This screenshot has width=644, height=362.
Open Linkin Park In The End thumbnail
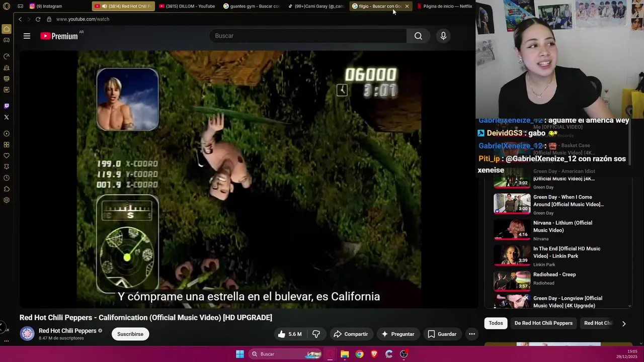[512, 255]
